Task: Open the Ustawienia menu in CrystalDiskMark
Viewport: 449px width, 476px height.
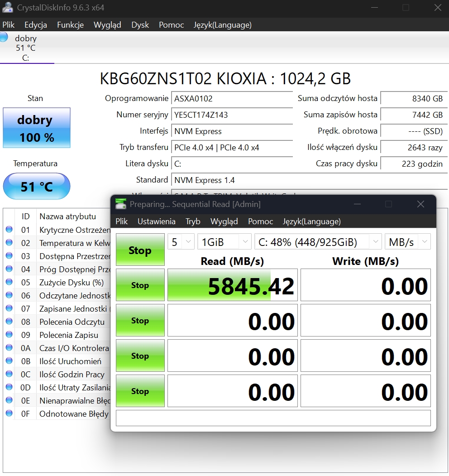Action: 156,221
